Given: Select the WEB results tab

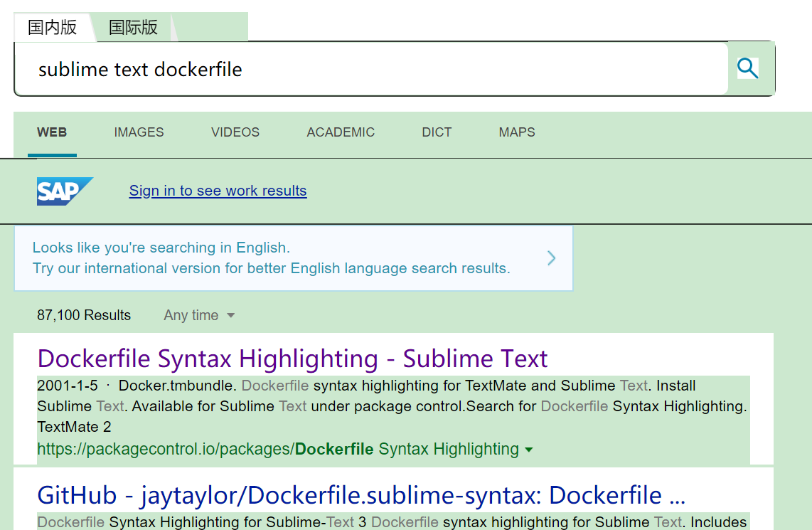Looking at the screenshot, I should pos(52,132).
